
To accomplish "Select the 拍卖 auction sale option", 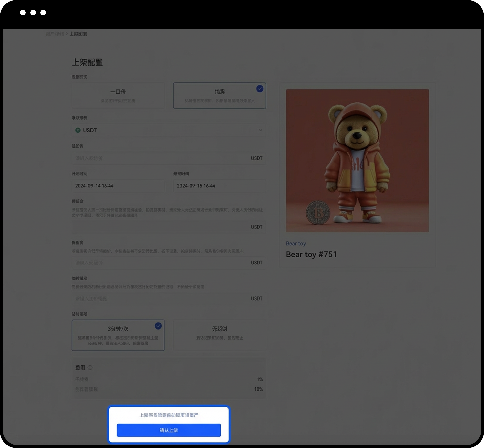I will coord(219,96).
